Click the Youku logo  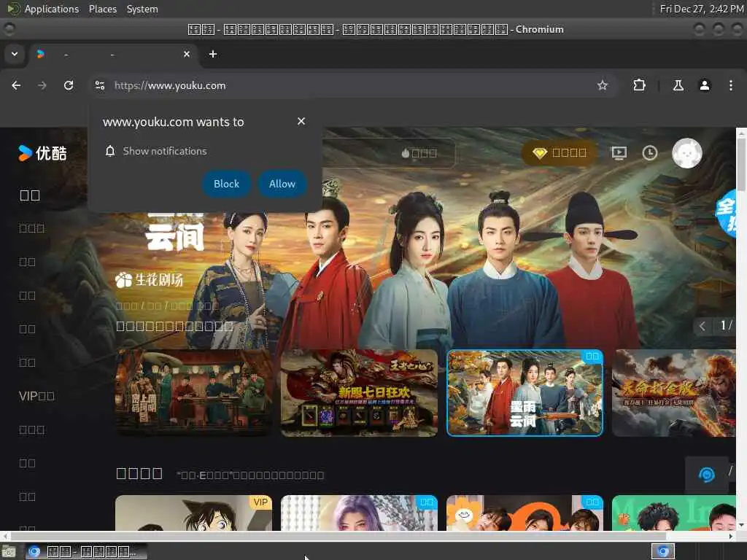(42, 153)
